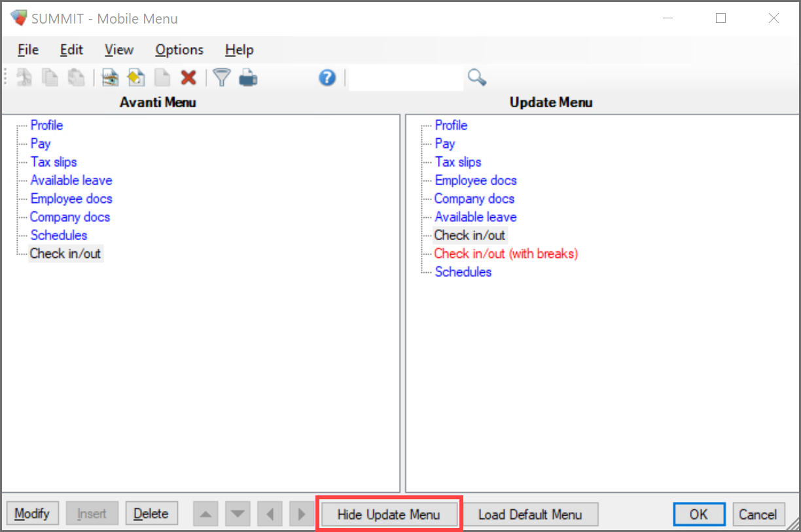801x532 pixels.
Task: Click Load Default Menu button
Action: click(x=530, y=514)
